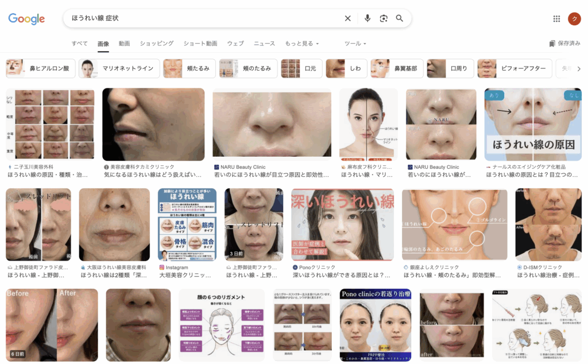Open link ほうれい線・頬のたるみ」即効型解...
Image resolution: width=588 pixels, height=364 pixels.
(452, 276)
